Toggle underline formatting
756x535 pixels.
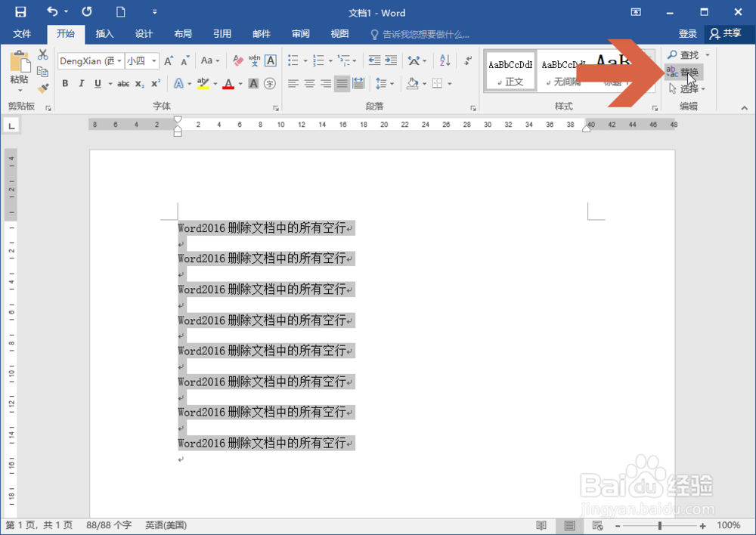(98, 84)
